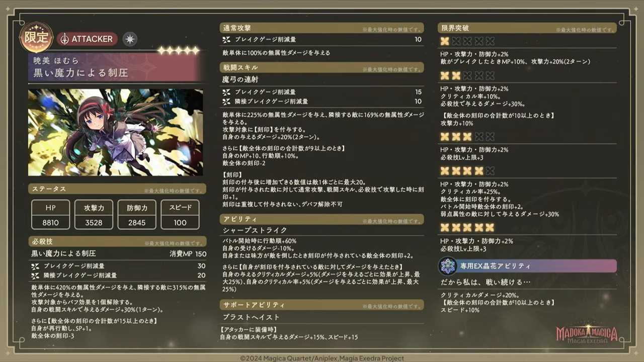The height and width of the screenshot is (362, 644).
Task: Click the 専用EX晶花 crystal flower icon
Action: pyautogui.click(x=447, y=265)
